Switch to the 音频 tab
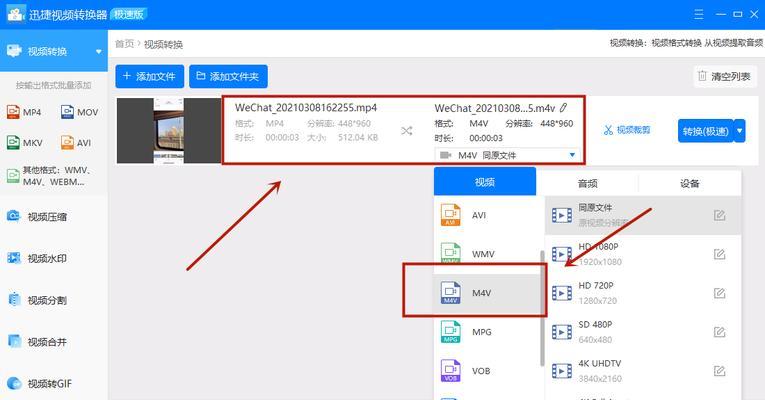This screenshot has width=765, height=400. coord(587,183)
